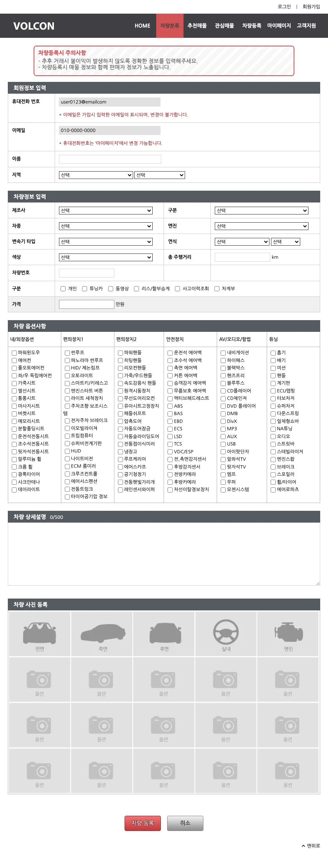Open the 마이페이지 menu
Screen dimensions: 328x868
point(279,26)
